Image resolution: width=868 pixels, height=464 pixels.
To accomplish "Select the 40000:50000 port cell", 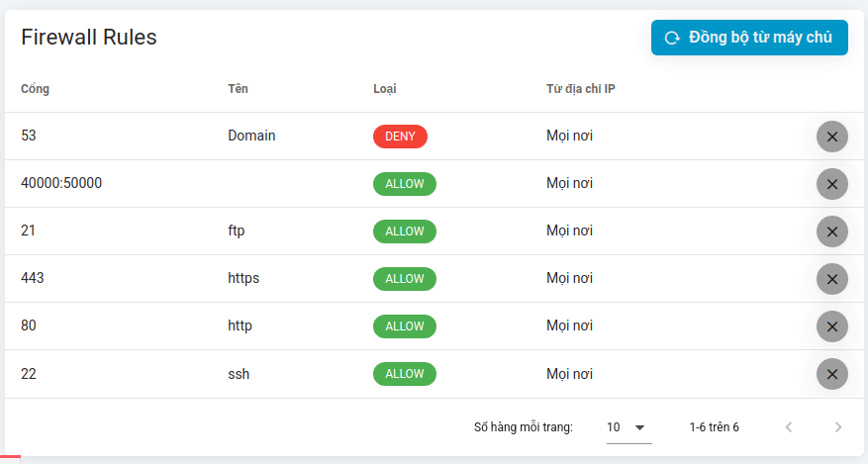I will (x=61, y=184).
